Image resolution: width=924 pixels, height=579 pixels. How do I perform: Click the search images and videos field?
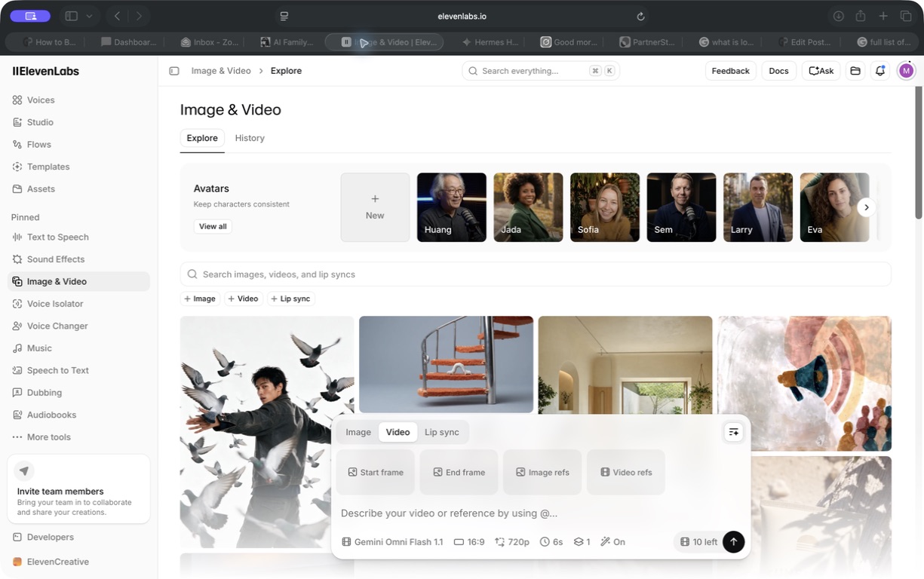point(536,274)
